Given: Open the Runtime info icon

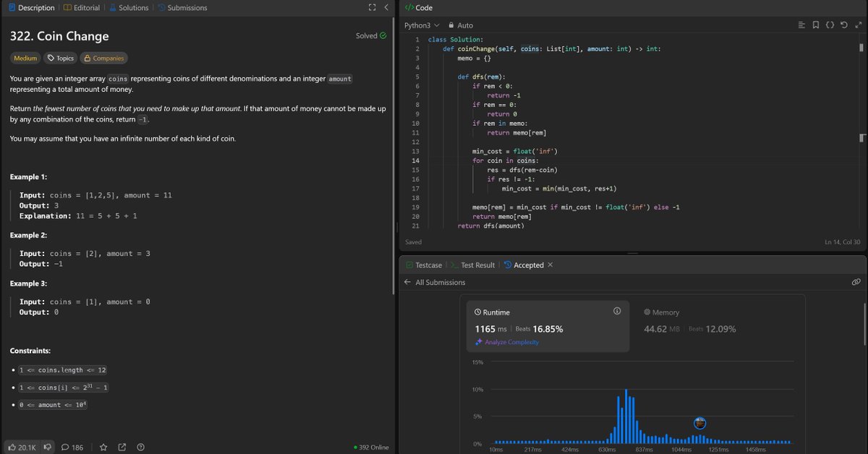Looking at the screenshot, I should point(617,312).
